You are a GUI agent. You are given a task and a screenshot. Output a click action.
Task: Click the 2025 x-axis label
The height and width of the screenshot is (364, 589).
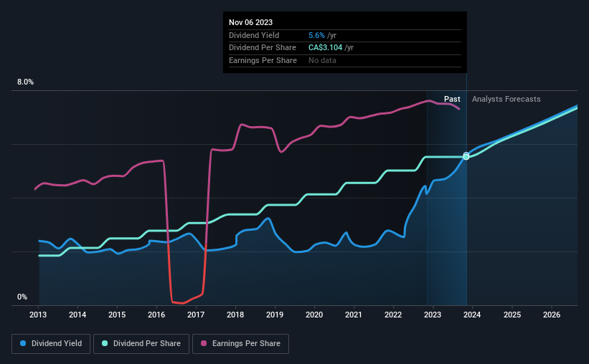(x=512, y=315)
